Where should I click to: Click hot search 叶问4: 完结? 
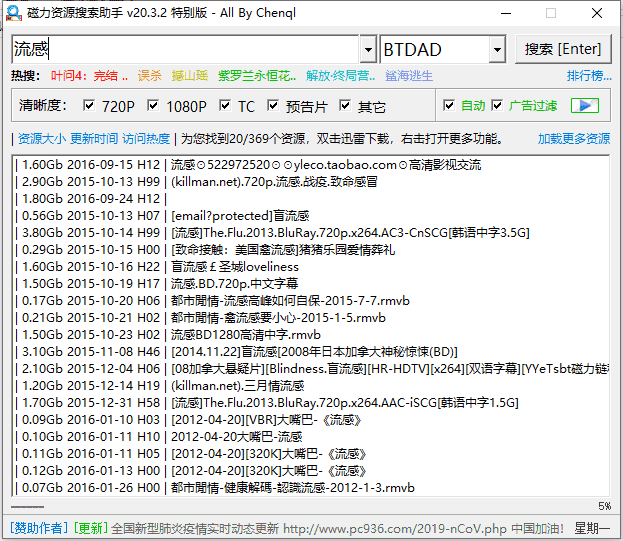[x=89, y=75]
